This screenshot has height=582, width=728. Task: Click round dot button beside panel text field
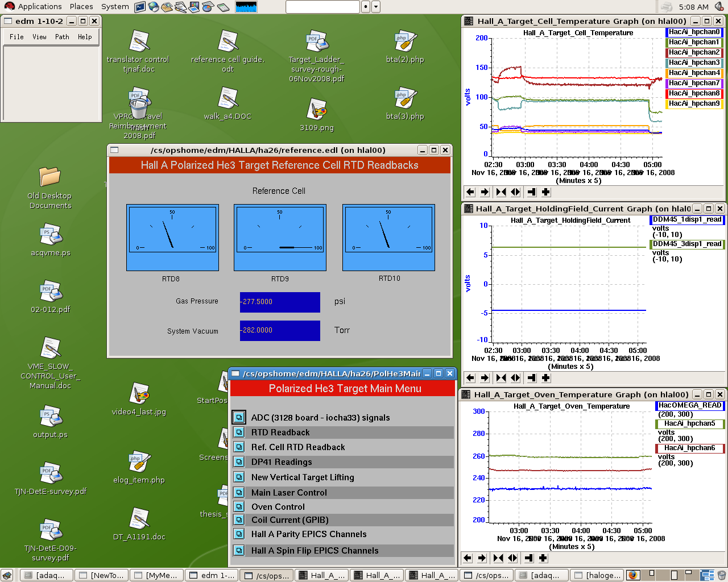pyautogui.click(x=366, y=7)
